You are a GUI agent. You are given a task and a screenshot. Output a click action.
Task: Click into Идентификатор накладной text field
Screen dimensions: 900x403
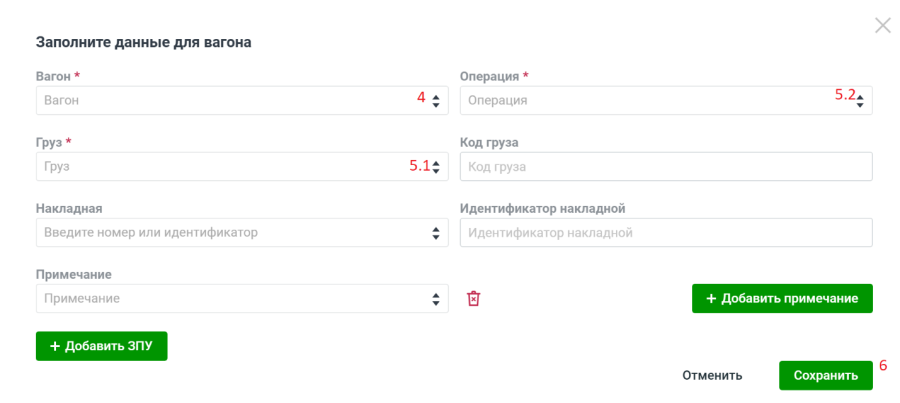(665, 233)
